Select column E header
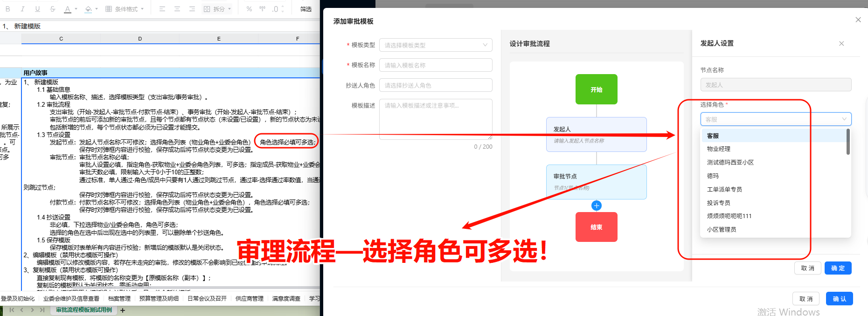The height and width of the screenshot is (316, 868). pos(219,39)
